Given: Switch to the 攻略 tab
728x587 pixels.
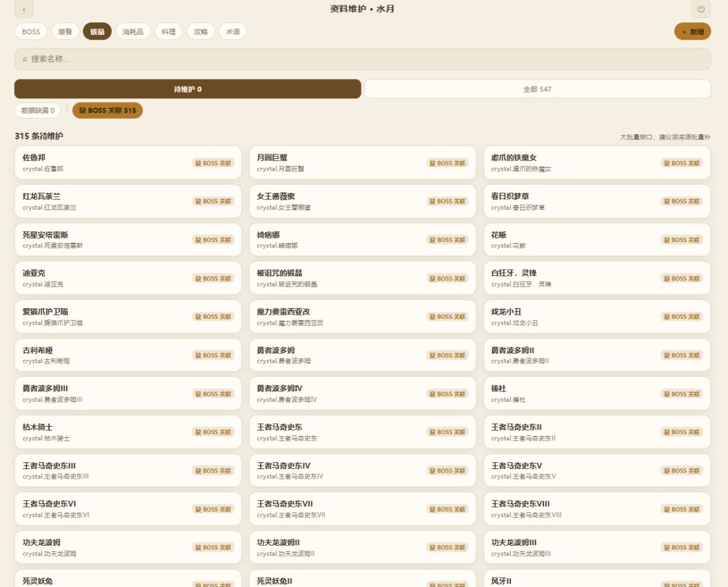Looking at the screenshot, I should click(x=201, y=32).
